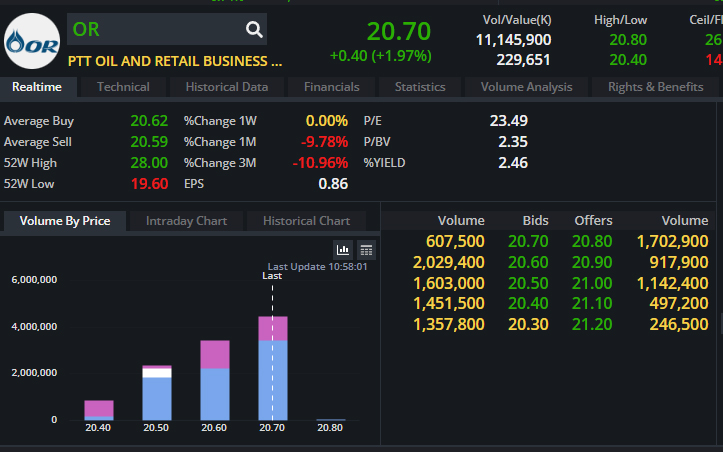Click the best bid price 20.70
The width and height of the screenshot is (723, 452).
click(x=528, y=241)
